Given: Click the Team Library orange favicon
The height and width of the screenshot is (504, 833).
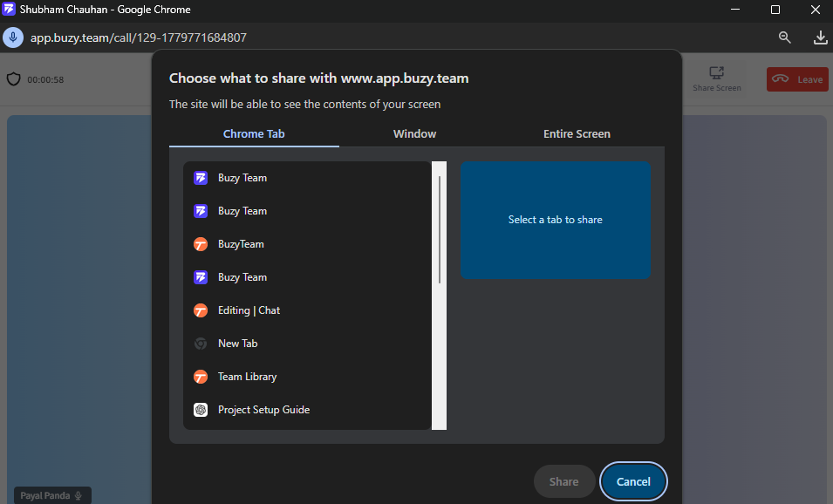Looking at the screenshot, I should pos(201,377).
